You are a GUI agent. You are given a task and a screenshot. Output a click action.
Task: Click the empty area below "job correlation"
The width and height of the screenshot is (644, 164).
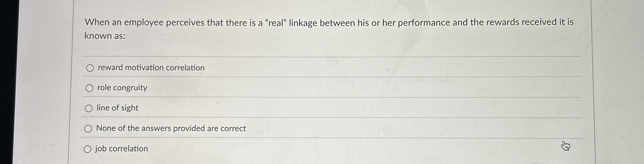pyautogui.click(x=234, y=160)
